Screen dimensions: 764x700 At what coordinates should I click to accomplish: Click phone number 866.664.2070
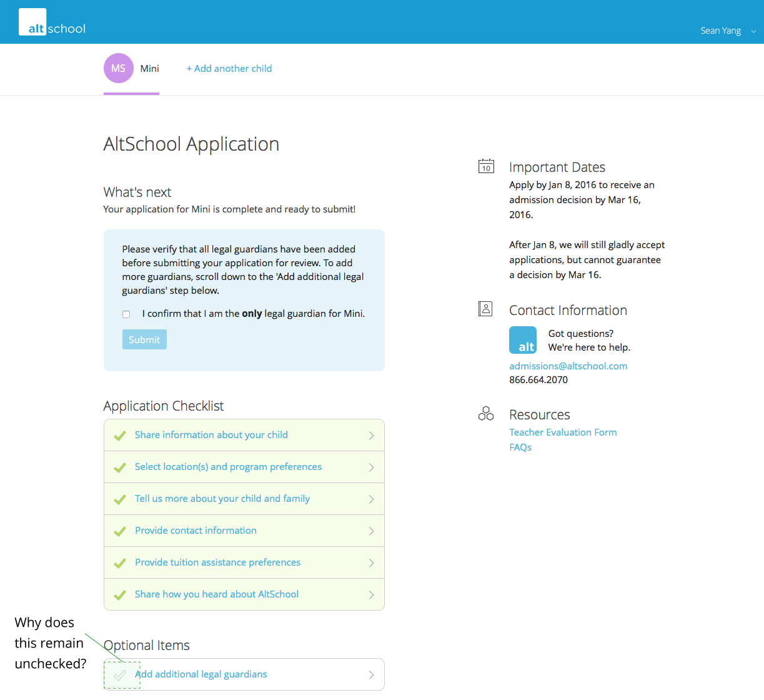coord(538,380)
